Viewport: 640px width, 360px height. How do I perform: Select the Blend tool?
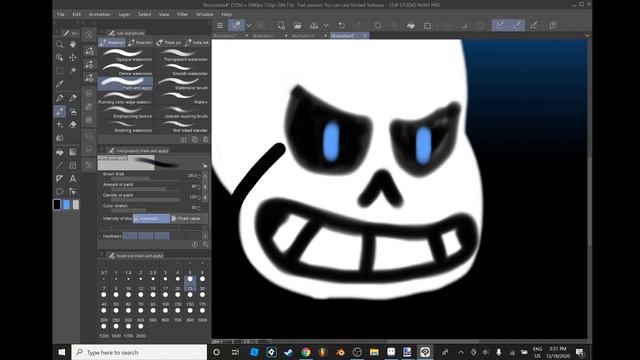[60, 138]
